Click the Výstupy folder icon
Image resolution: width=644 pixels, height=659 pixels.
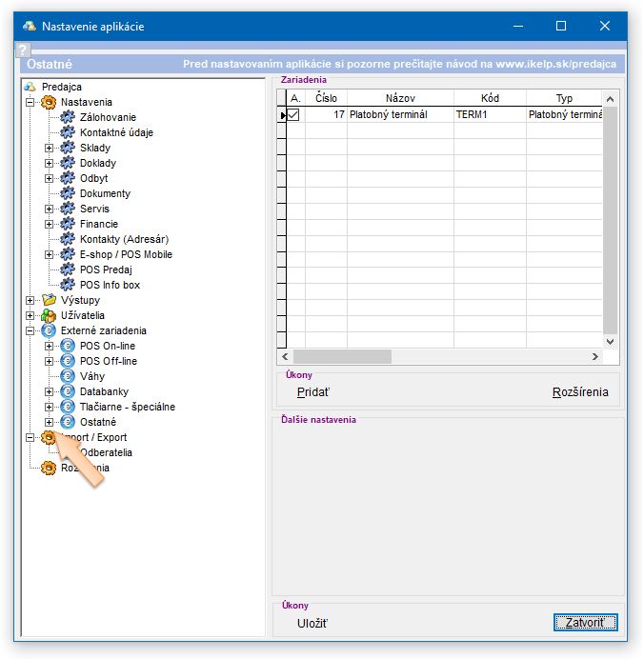(x=49, y=300)
